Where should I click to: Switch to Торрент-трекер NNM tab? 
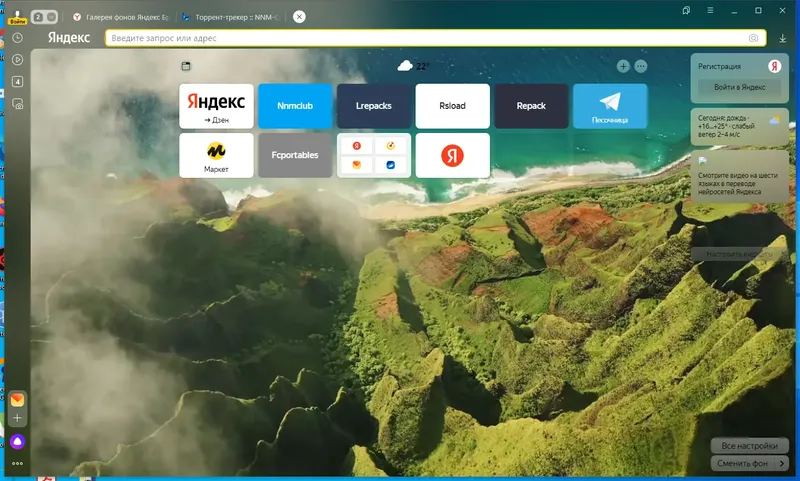pos(231,17)
